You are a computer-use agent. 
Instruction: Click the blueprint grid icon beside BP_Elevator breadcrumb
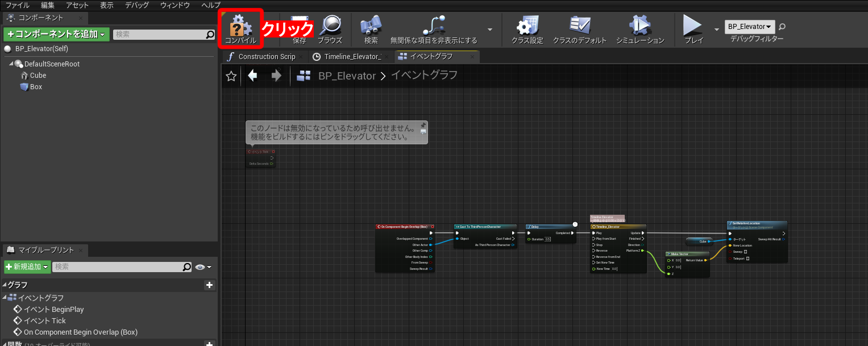(x=304, y=76)
